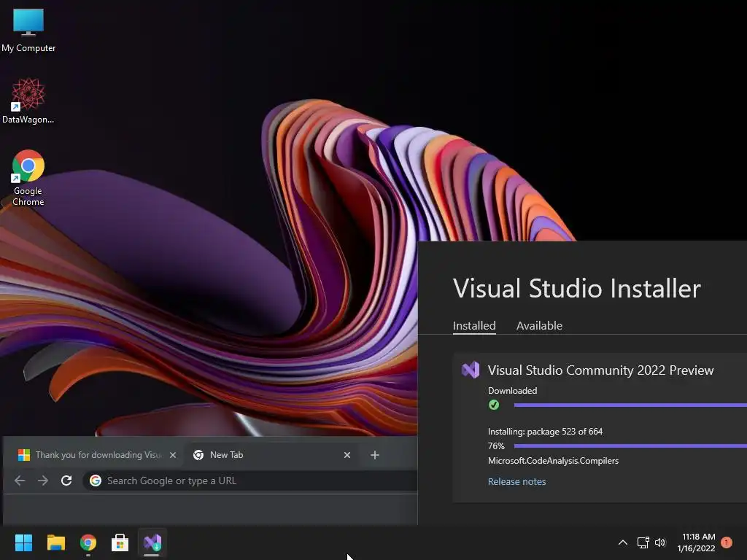Close the 'Thank you for downloading' tab

tap(173, 455)
